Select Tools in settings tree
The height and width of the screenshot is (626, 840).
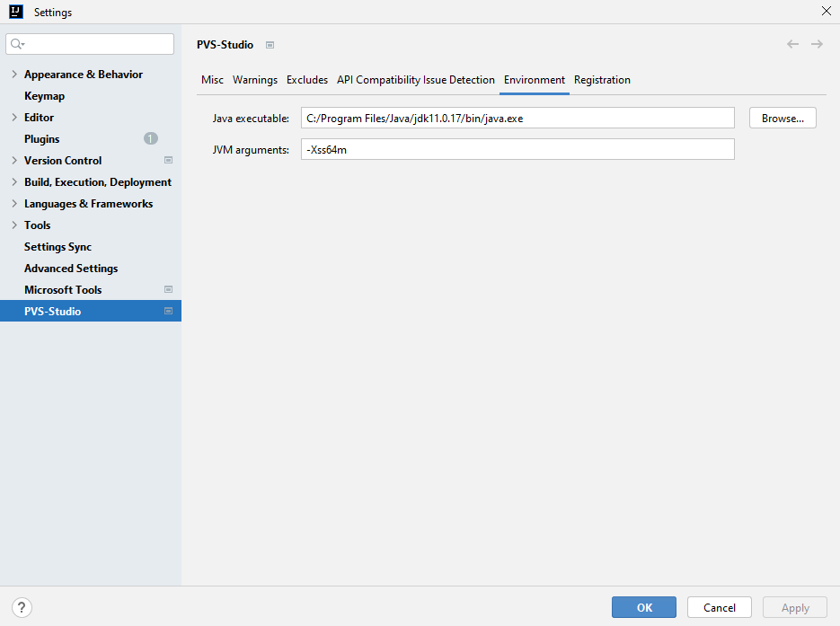[x=38, y=225]
